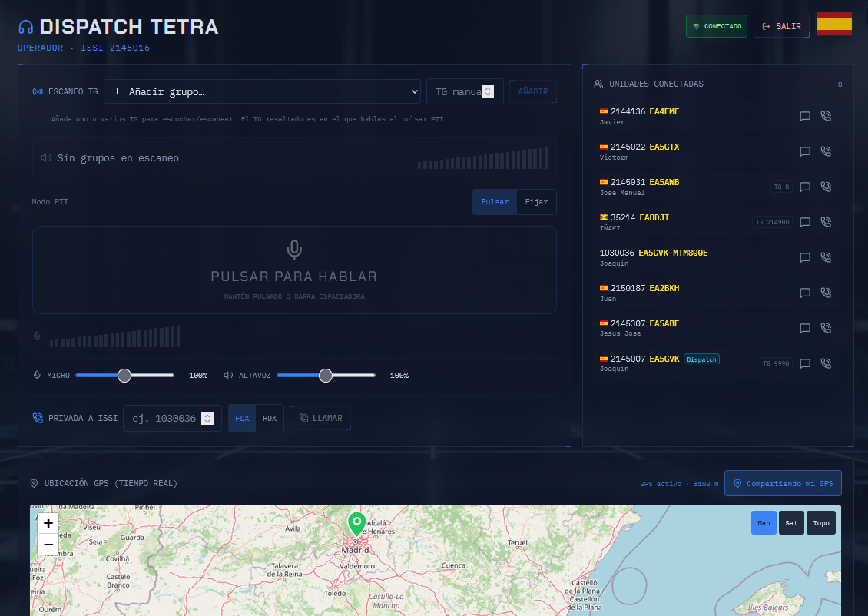Choose HDX call mode

click(270, 419)
